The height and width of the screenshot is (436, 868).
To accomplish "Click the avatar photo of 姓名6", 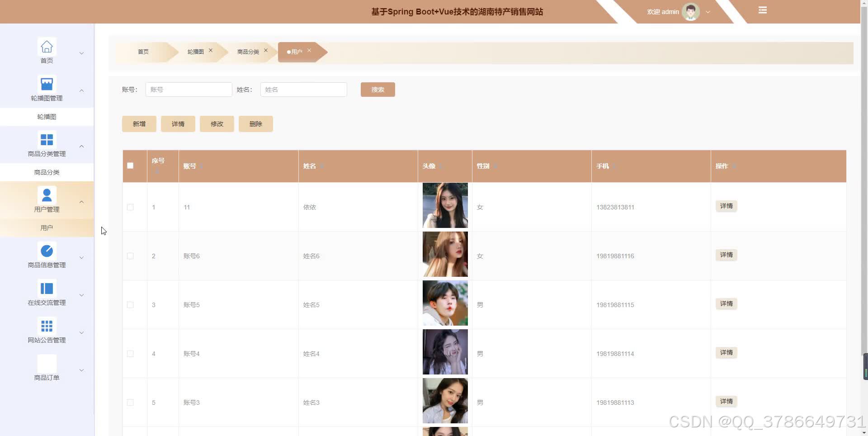I will (445, 254).
